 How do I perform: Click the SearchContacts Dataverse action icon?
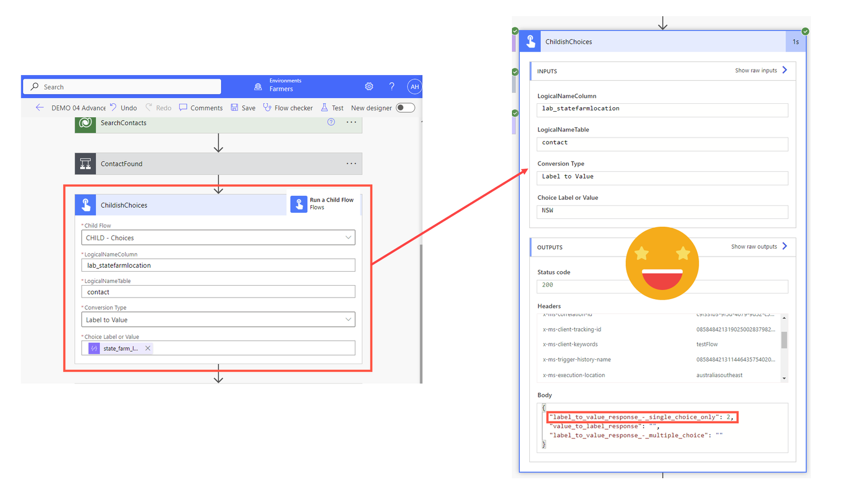[85, 124]
